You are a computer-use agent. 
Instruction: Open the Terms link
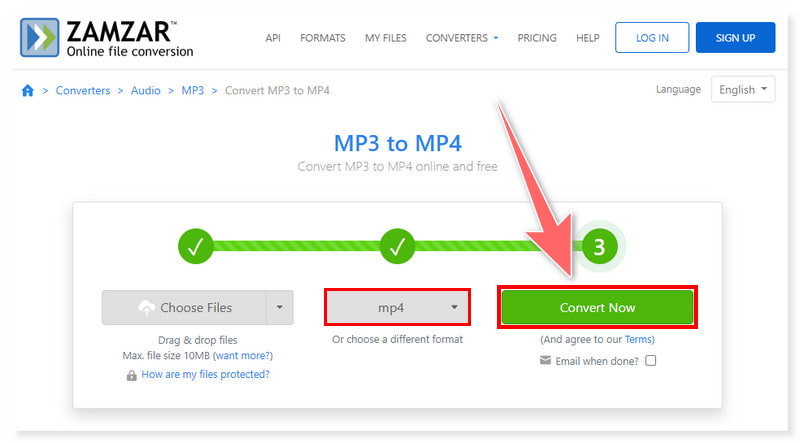coord(639,340)
